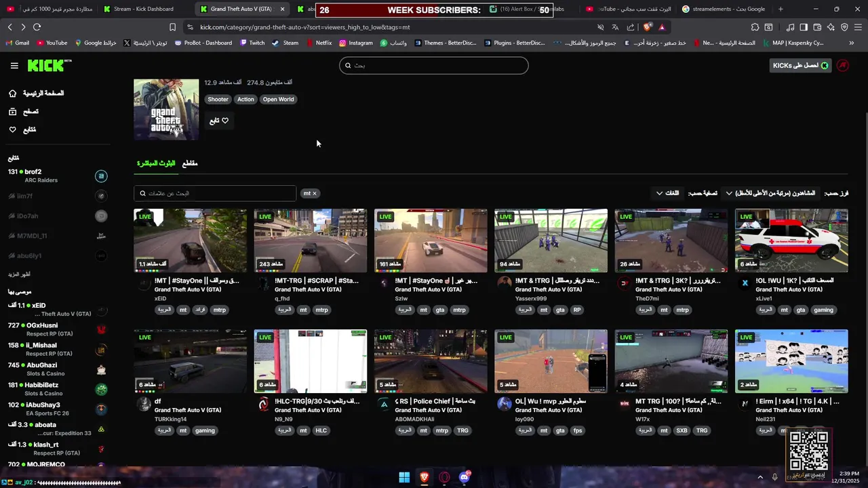Open loy090's stream thumbnail
Screen dimensions: 868x488
pos(551,361)
